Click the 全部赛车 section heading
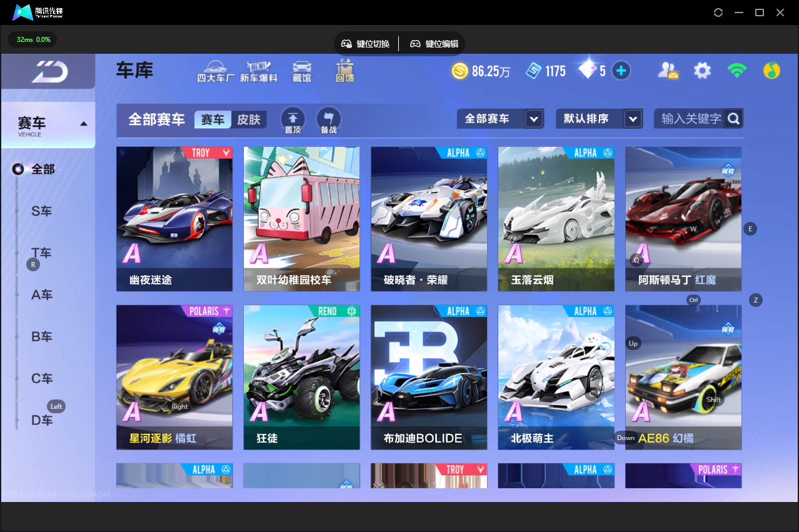 coord(156,119)
